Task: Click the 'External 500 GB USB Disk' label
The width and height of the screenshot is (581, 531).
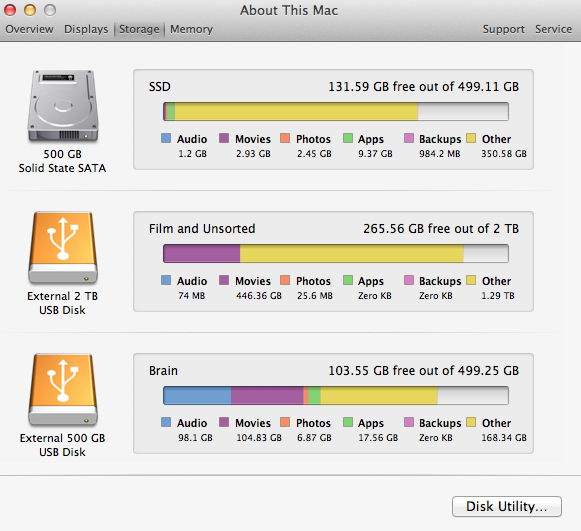Action: [62, 445]
